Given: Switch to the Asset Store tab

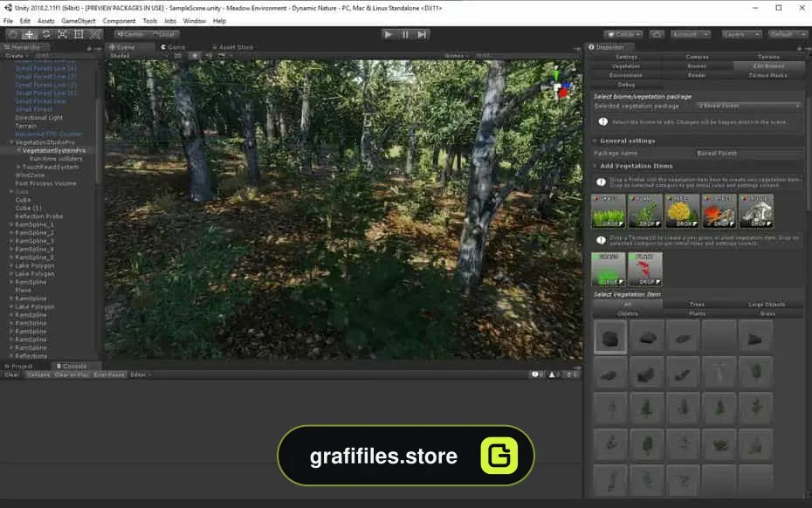Looking at the screenshot, I should pos(233,47).
